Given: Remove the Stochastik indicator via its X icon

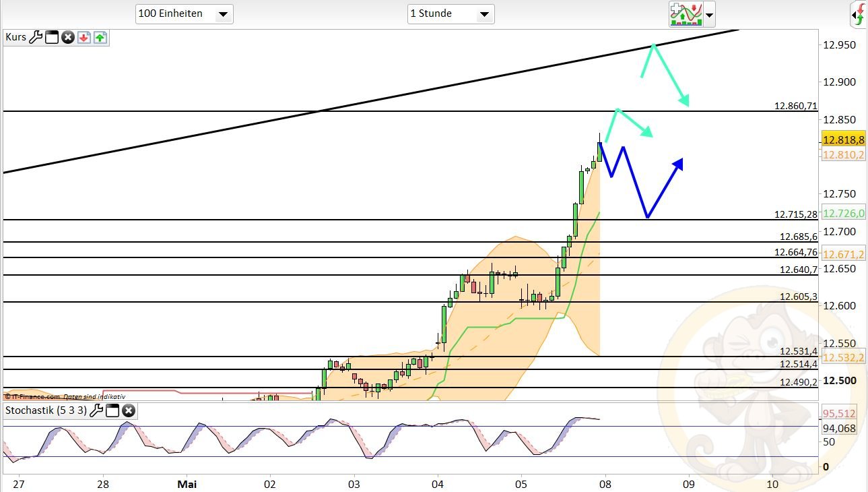Looking at the screenshot, I should (x=127, y=410).
